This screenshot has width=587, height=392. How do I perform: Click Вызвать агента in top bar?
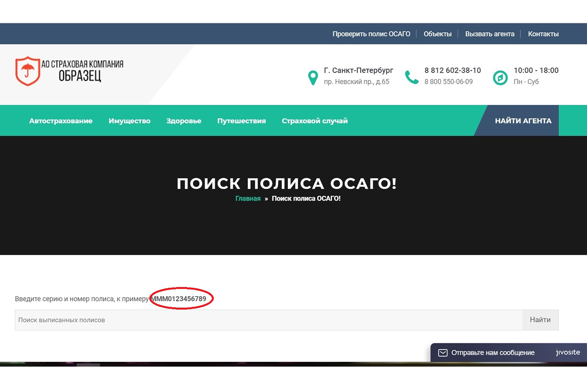(x=489, y=34)
